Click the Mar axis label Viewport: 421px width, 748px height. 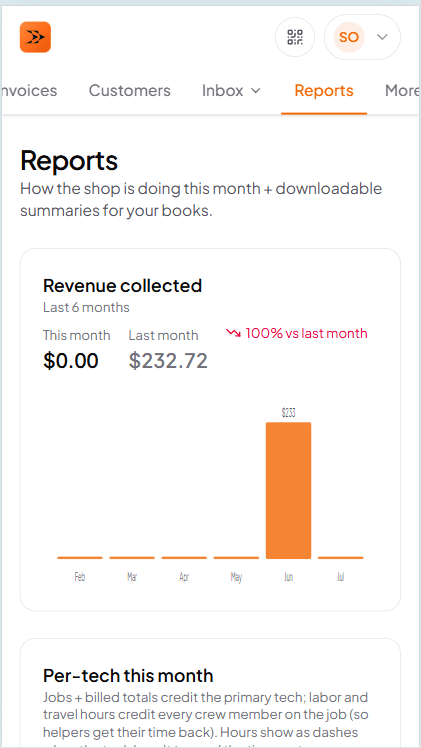[x=132, y=577]
